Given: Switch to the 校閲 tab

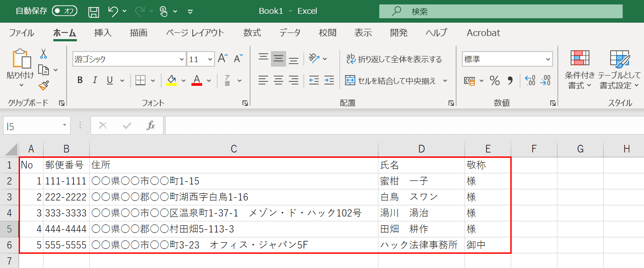Looking at the screenshot, I should coord(327,33).
